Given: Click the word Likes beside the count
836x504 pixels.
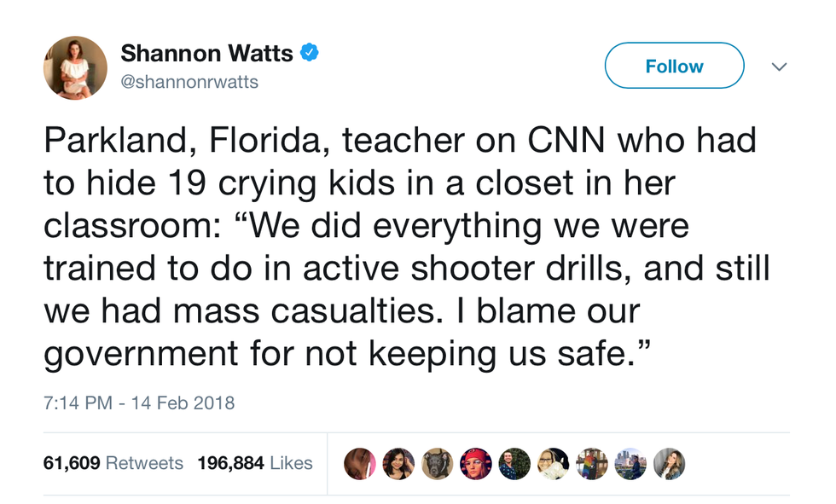Looking at the screenshot, I should 291,463.
